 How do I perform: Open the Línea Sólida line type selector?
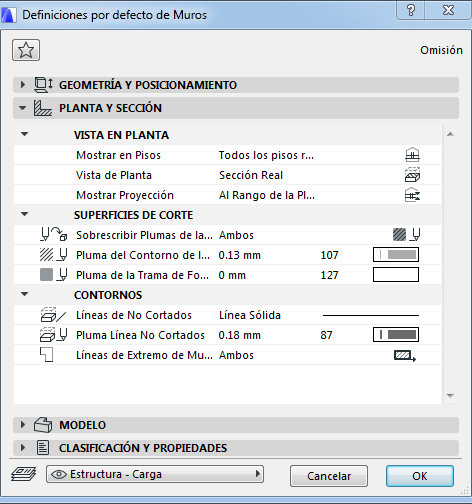click(x=371, y=315)
